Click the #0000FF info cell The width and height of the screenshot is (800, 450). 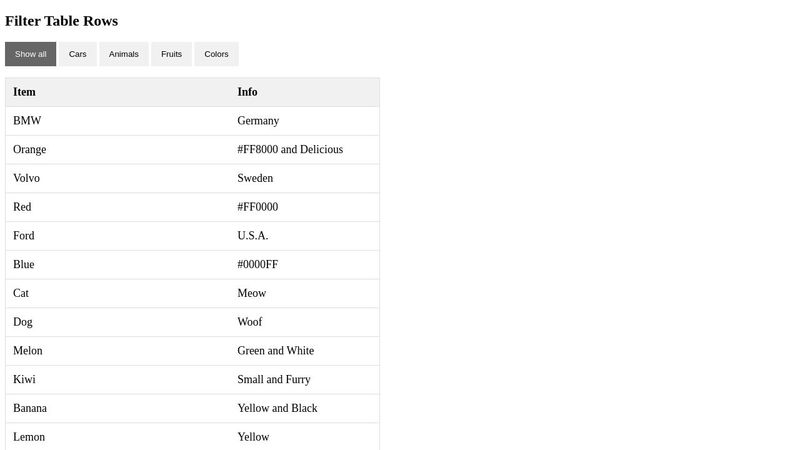pyautogui.click(x=258, y=265)
